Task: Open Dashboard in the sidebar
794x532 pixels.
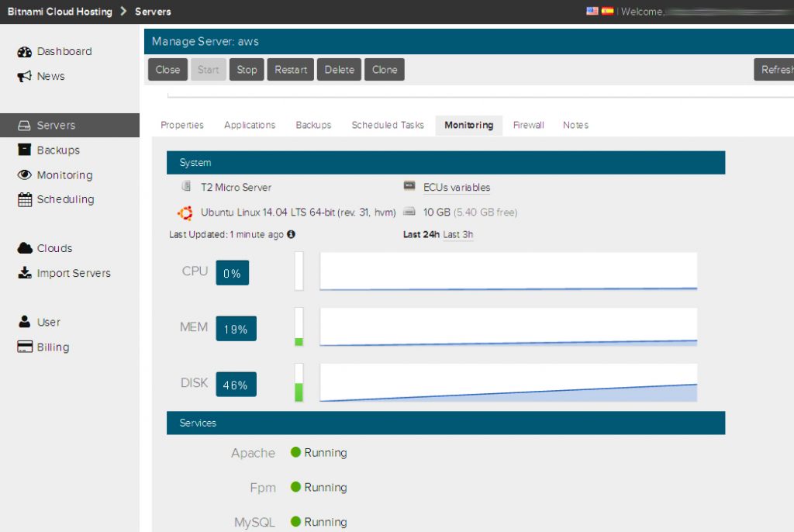Action: (64, 52)
